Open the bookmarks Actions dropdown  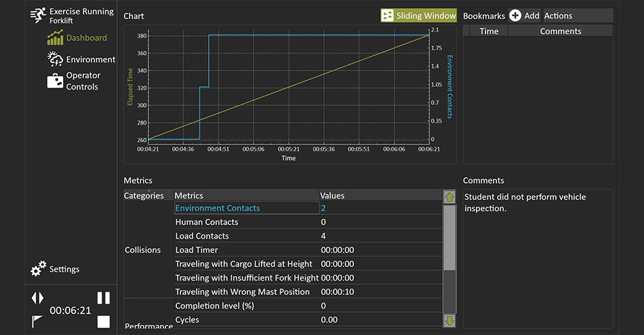578,16
